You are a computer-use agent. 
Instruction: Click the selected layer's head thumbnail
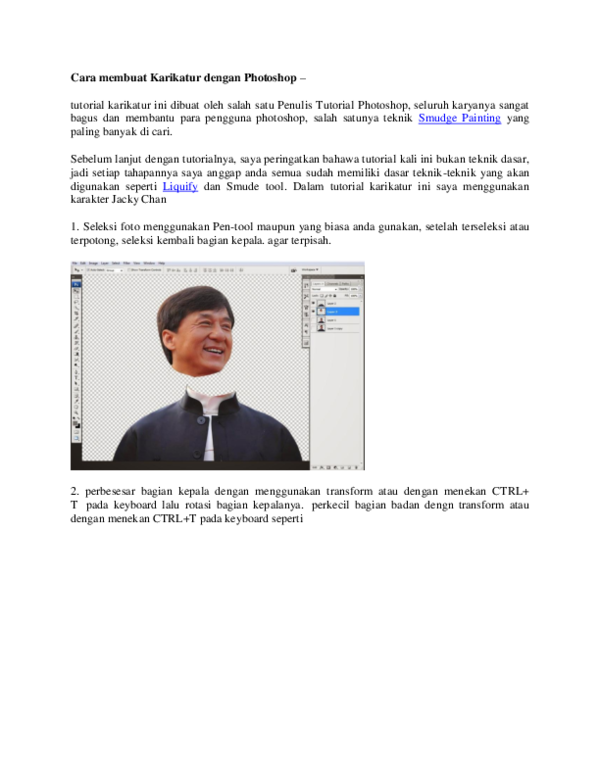click(321, 311)
